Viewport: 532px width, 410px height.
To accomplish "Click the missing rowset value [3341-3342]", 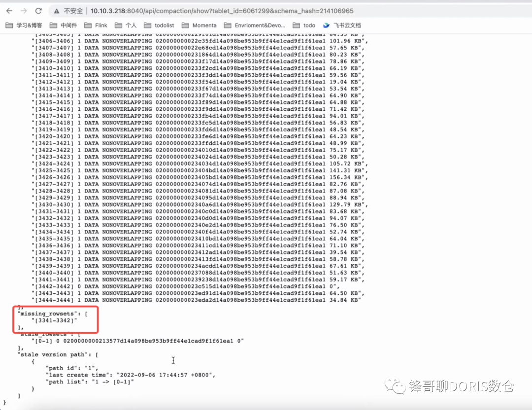I will click(54, 320).
